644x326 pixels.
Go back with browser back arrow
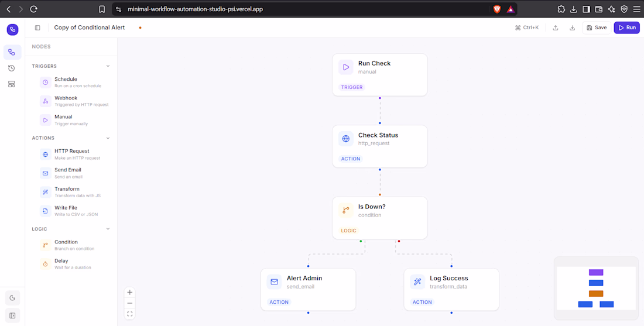[x=9, y=9]
